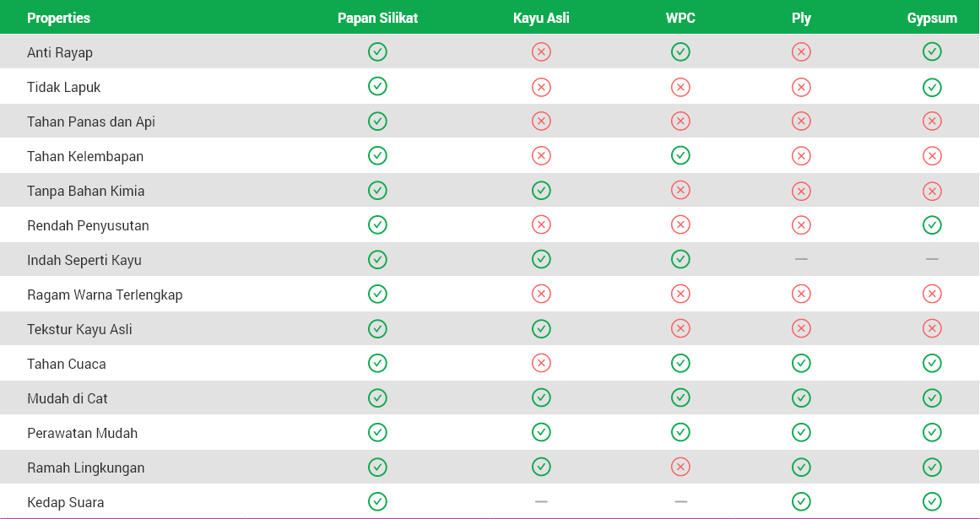
Task: Click the Kayu Asli Kedap Suara dash
Action: tap(541, 501)
